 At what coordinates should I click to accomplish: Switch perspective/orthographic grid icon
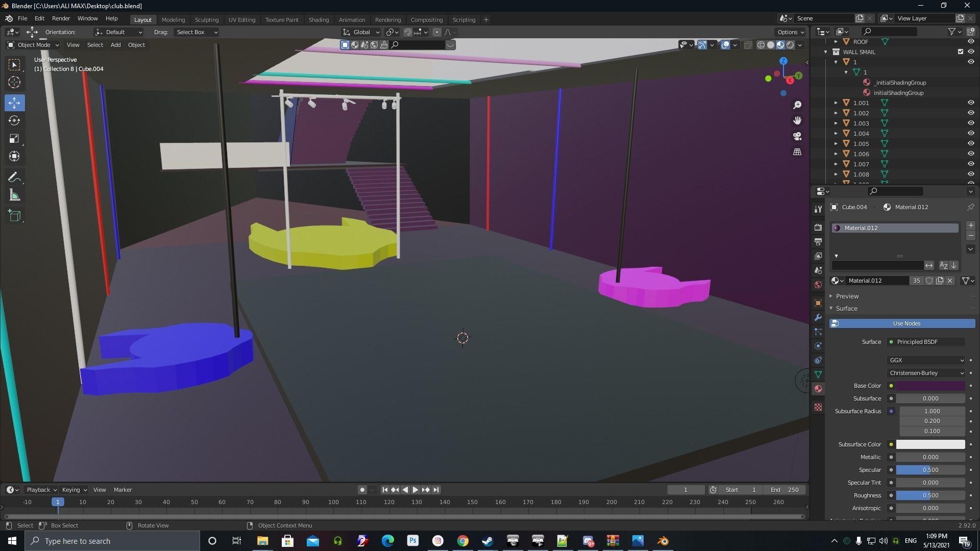[x=797, y=152]
